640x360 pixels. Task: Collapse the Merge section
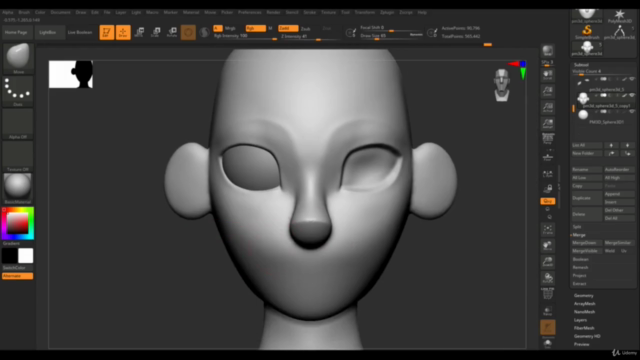tap(579, 235)
